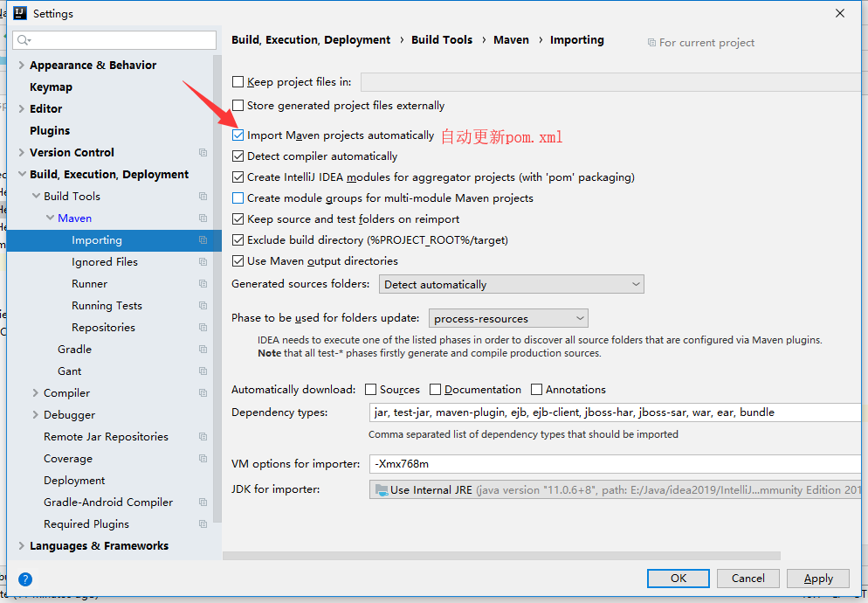
Task: Collapse Build, Execution, Deployment node
Action: click(22, 174)
